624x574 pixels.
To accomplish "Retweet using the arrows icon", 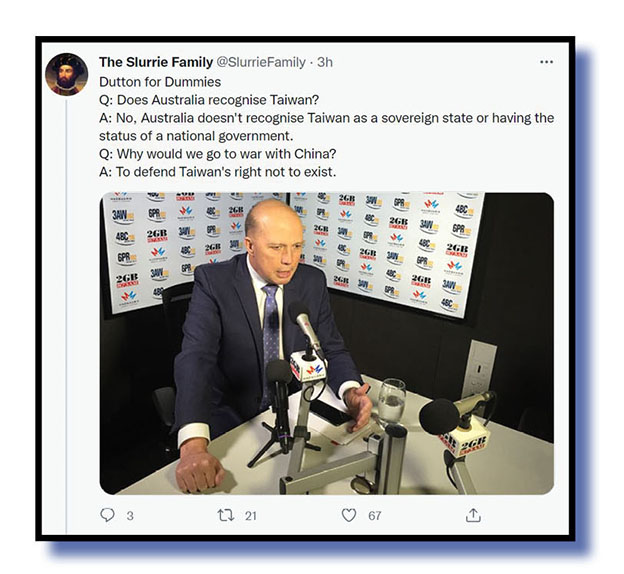I will [226, 515].
